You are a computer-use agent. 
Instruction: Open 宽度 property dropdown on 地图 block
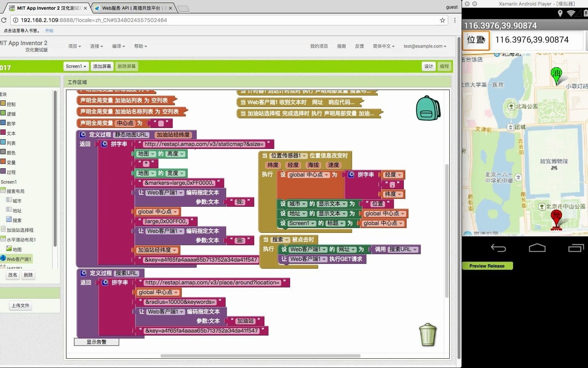[176, 173]
